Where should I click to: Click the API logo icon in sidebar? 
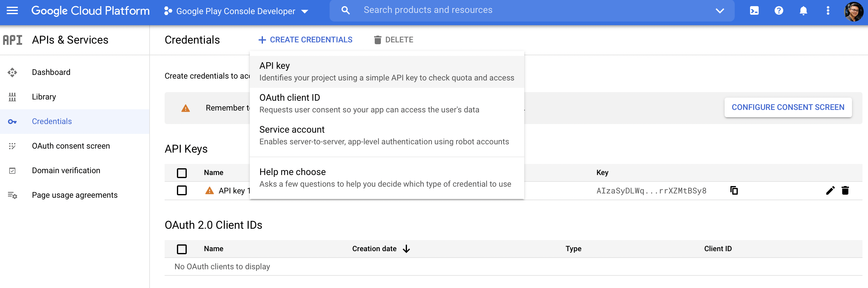click(x=13, y=40)
